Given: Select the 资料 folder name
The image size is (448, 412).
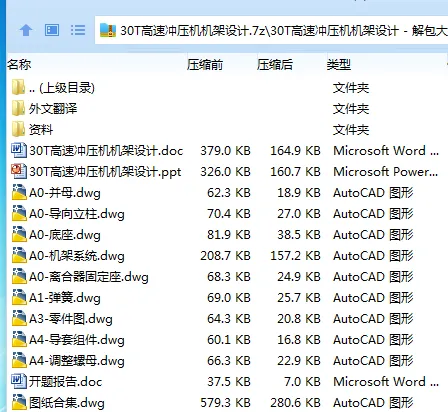Looking at the screenshot, I should point(41,130).
